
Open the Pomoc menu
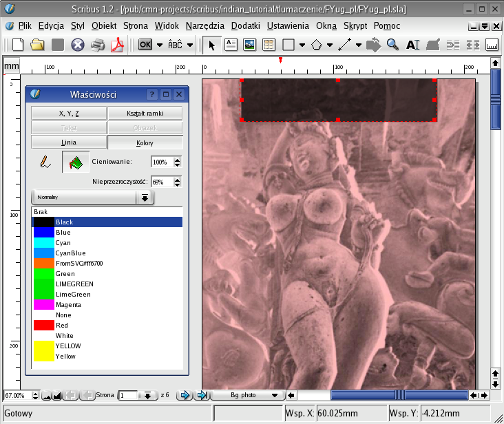387,25
